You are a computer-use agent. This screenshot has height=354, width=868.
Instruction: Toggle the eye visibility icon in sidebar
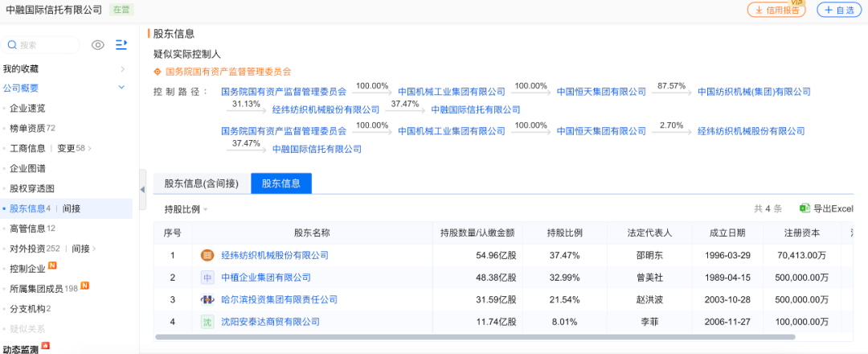(x=98, y=45)
